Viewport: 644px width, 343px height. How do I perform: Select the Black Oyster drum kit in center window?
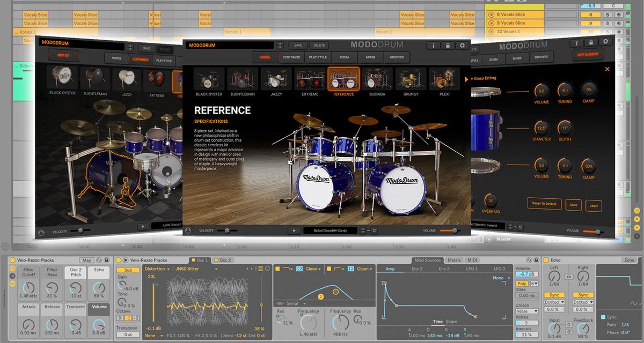(209, 81)
